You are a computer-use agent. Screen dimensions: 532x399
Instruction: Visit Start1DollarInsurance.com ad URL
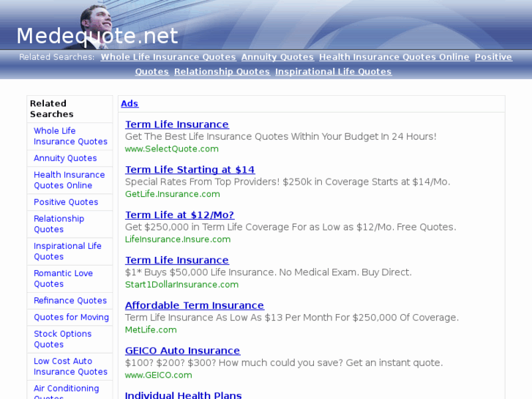pos(182,285)
